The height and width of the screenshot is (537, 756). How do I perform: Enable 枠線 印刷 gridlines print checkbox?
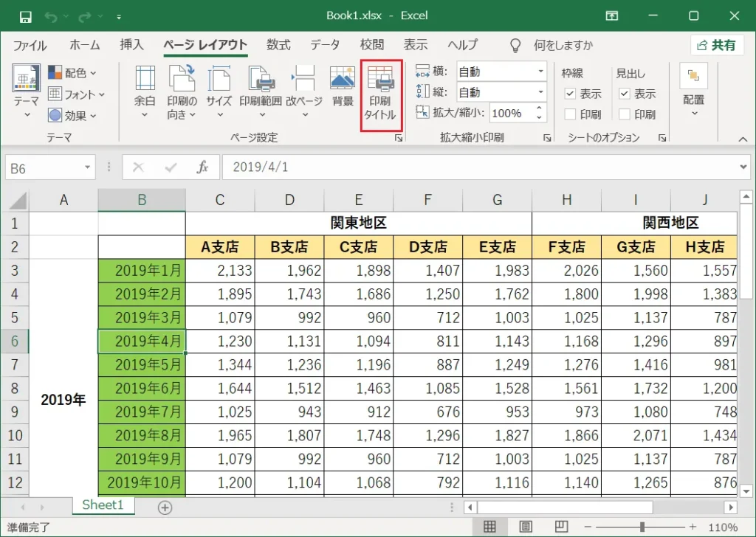click(x=570, y=114)
